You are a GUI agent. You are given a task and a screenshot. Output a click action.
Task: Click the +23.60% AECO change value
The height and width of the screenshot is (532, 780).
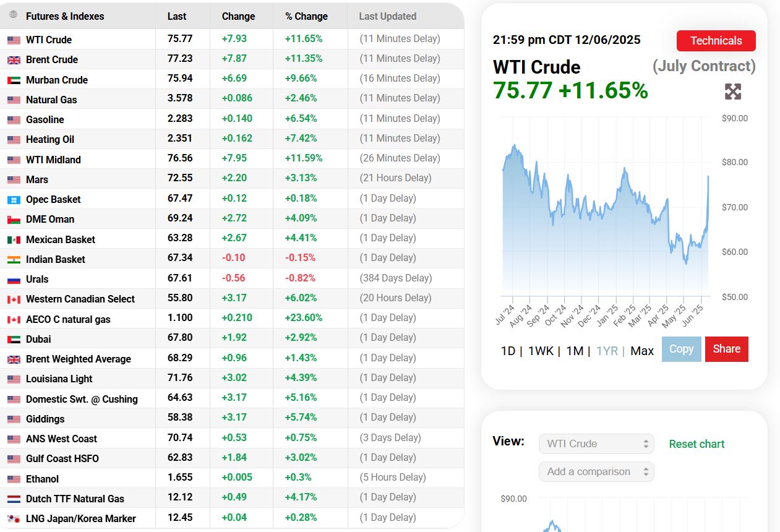[x=304, y=317]
